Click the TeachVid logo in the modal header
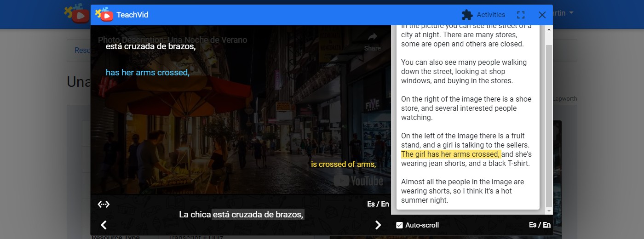Screen dimensions: 644x239 [105, 15]
